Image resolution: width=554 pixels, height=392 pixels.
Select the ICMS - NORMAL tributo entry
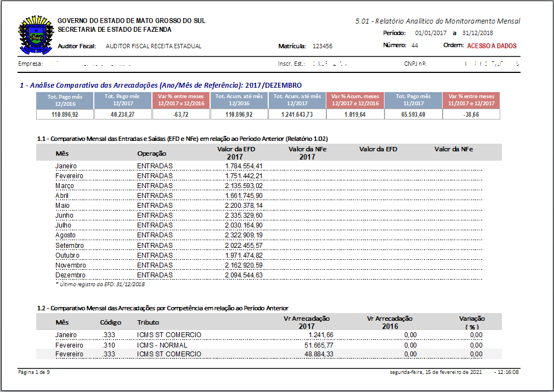pyautogui.click(x=162, y=345)
